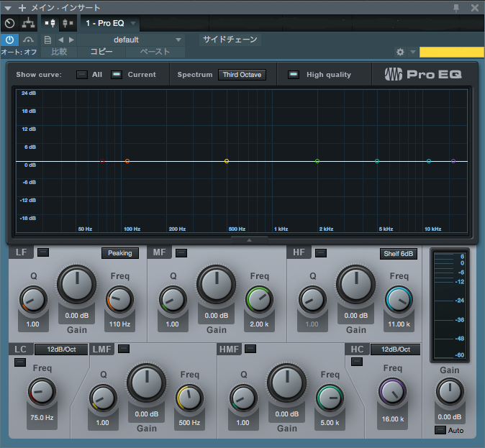Click the MF Q value 1.00
This screenshot has width=485, height=448.
172,324
